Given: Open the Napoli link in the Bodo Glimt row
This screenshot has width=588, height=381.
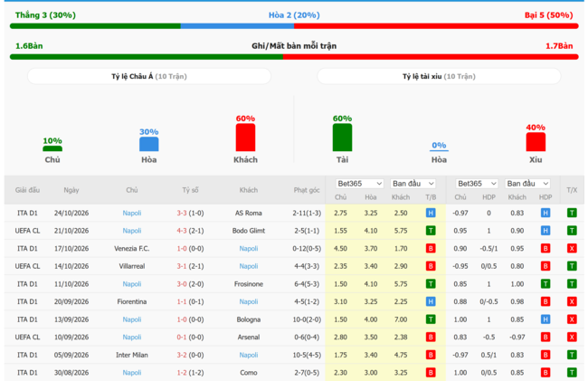Looking at the screenshot, I should [x=132, y=231].
